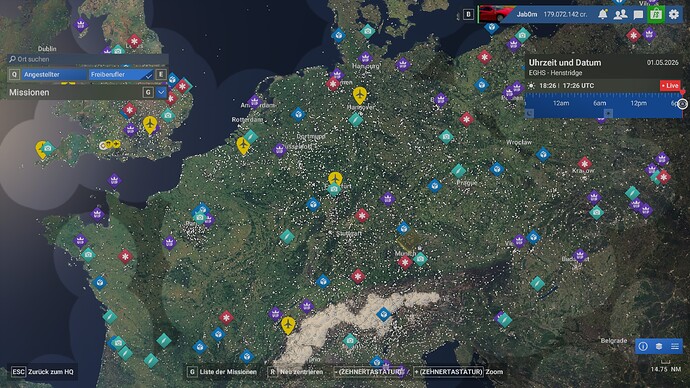This screenshot has height=388, width=690.
Task: Click the Jab0m profile aircraft thumbnail
Action: tap(496, 14)
